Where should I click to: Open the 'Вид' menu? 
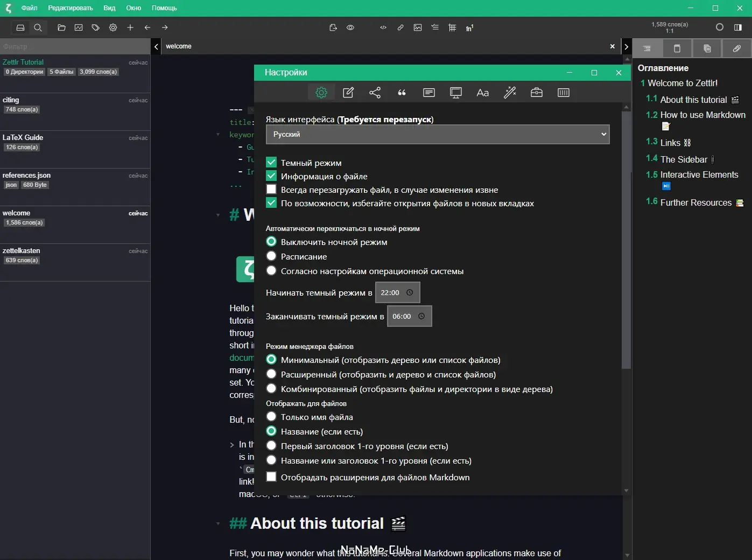click(x=109, y=8)
